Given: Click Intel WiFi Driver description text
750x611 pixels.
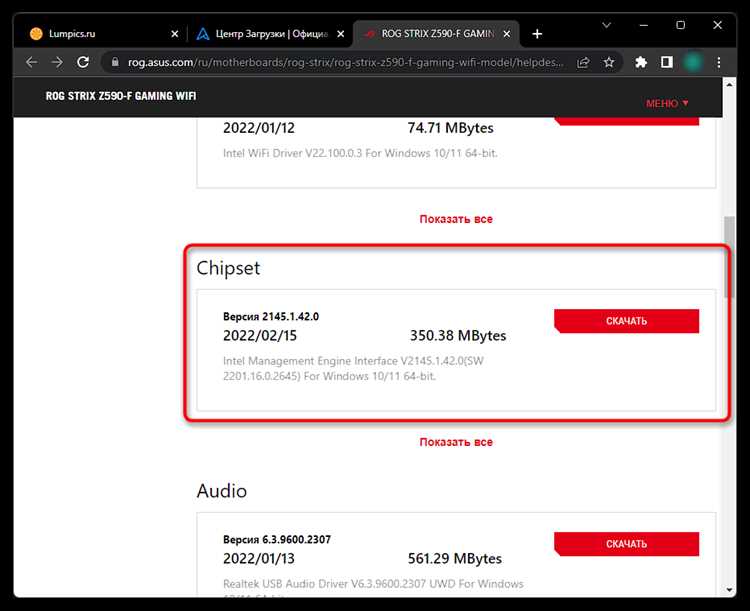Looking at the screenshot, I should (x=360, y=153).
